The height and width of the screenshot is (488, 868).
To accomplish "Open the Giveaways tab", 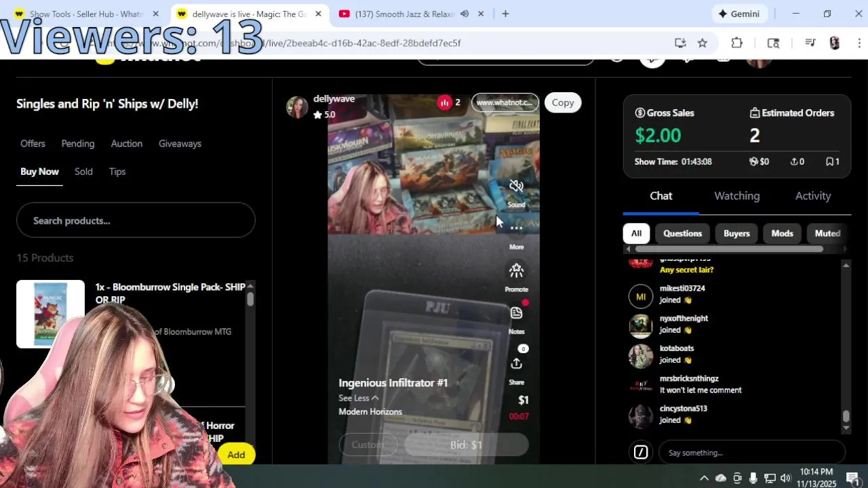I will 180,144.
